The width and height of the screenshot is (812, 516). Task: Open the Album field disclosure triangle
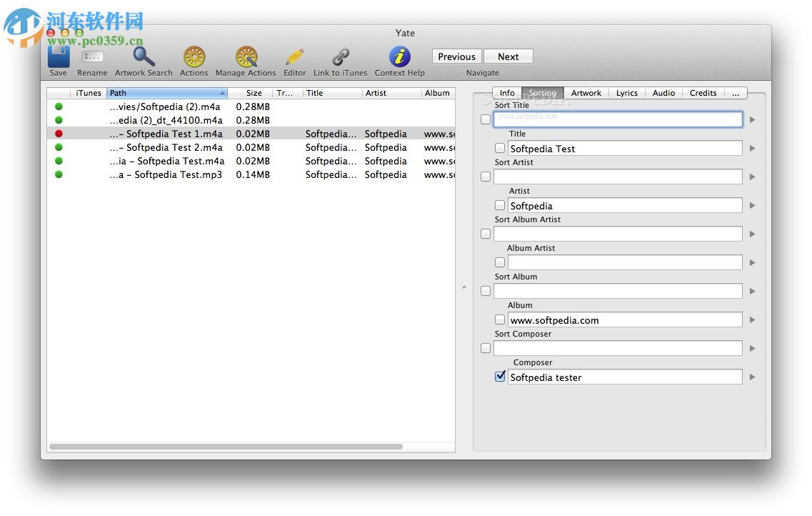tap(752, 319)
